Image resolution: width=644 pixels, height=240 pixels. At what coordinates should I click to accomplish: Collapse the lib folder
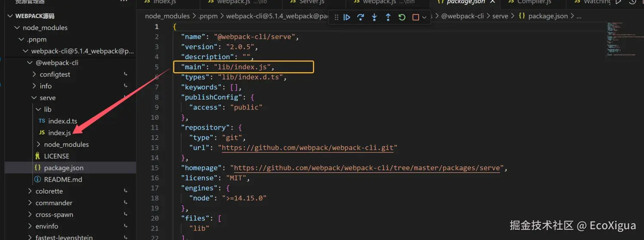point(39,109)
